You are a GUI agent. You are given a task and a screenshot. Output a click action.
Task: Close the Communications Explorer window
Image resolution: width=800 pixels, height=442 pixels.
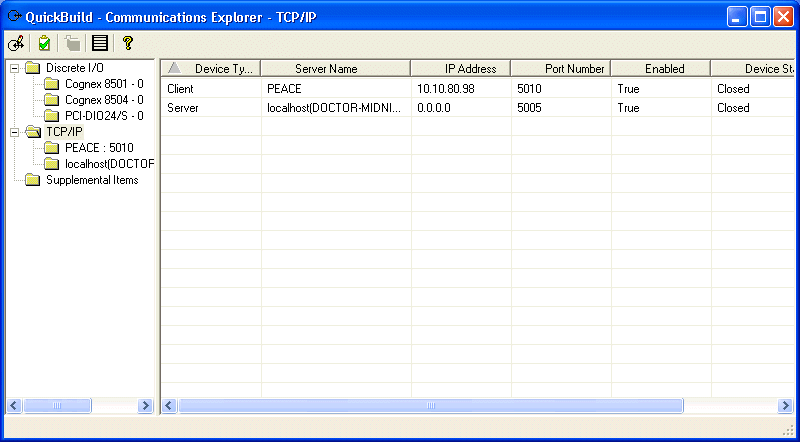coord(783,17)
